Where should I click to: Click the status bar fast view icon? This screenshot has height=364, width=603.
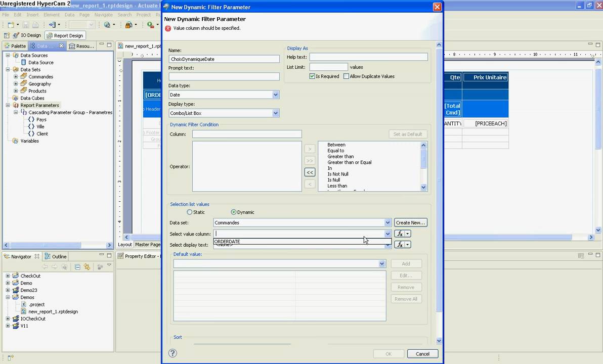coord(10,357)
